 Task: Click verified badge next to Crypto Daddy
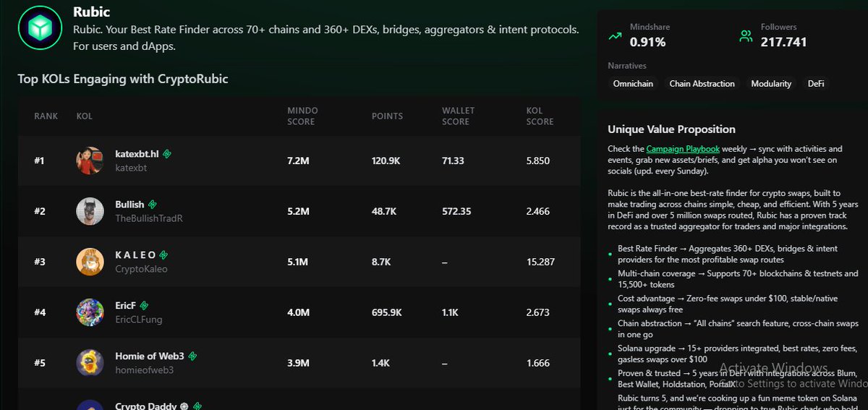[x=197, y=407]
